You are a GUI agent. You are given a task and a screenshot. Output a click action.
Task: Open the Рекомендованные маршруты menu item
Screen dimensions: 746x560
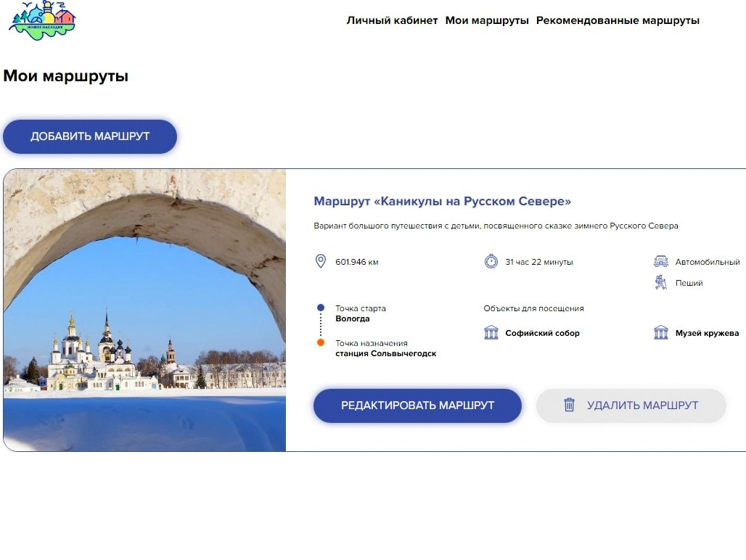(x=618, y=20)
